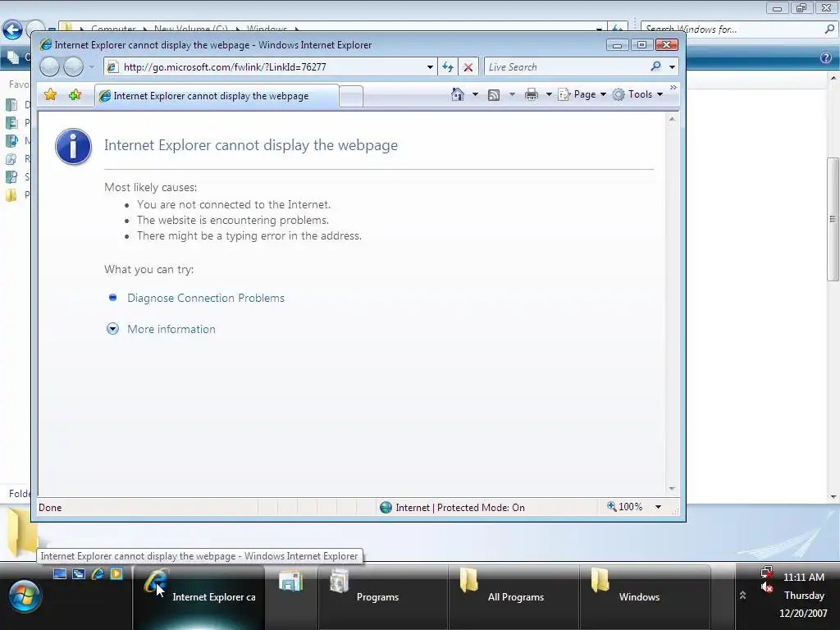
Task: Expand the Home button dropdown arrow
Action: (x=475, y=94)
